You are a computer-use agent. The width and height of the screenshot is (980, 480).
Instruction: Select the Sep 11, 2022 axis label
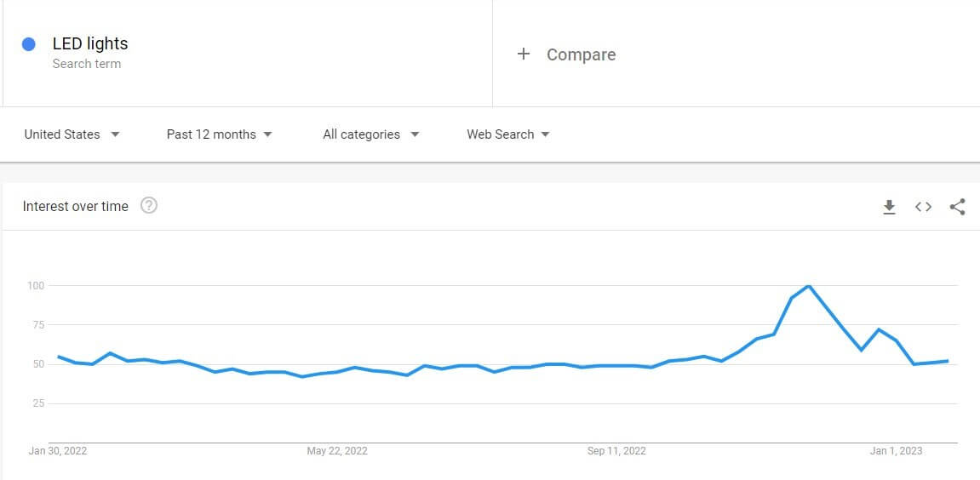tap(617, 451)
